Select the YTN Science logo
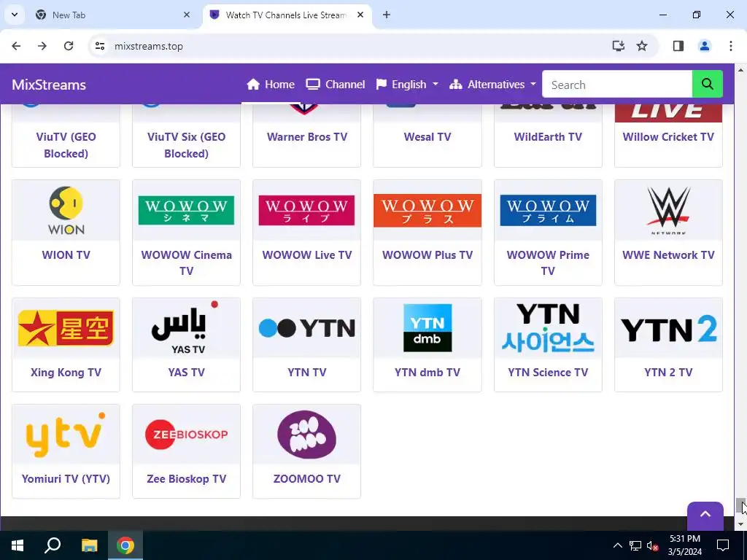Image resolution: width=747 pixels, height=560 pixels. coord(548,328)
